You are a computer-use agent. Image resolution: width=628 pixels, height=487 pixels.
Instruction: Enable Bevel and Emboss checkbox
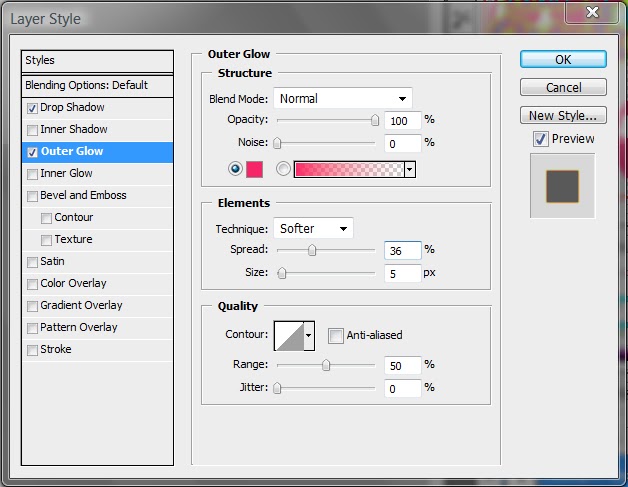point(32,196)
